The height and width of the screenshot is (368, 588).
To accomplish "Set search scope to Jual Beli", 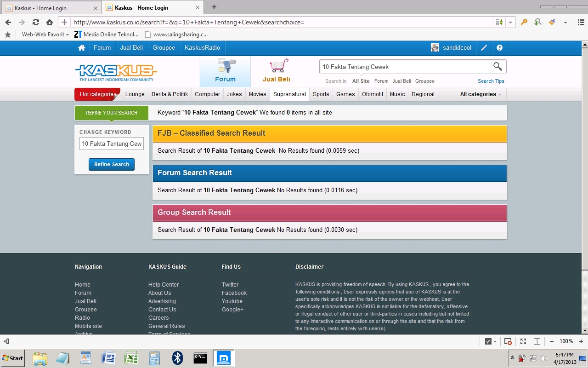I will click(402, 81).
